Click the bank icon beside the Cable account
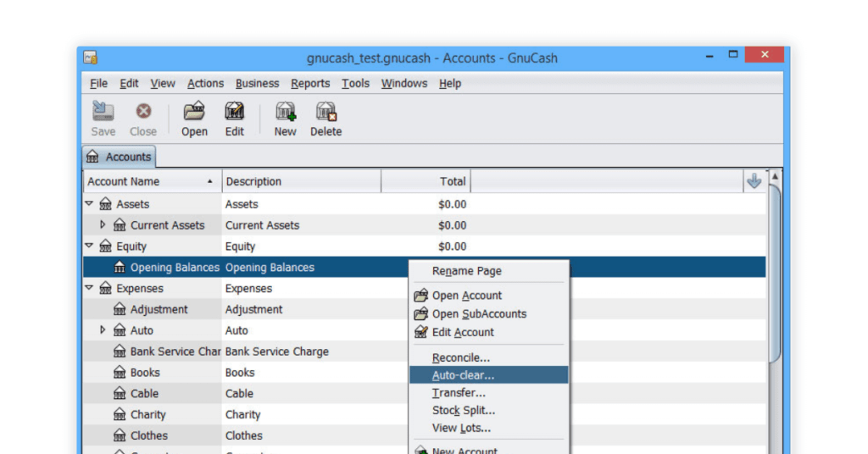Image resolution: width=868 pixels, height=454 pixels. (120, 393)
